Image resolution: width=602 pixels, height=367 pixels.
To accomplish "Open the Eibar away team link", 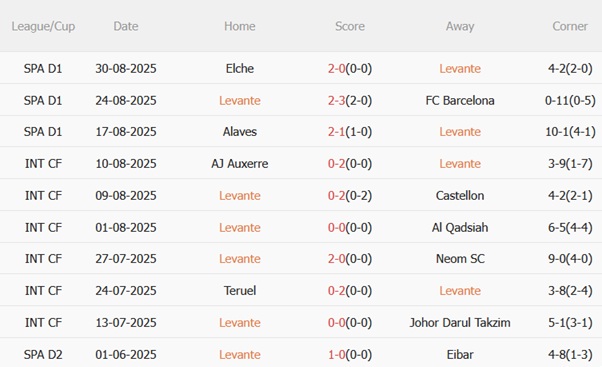I will pyautogui.click(x=460, y=354).
